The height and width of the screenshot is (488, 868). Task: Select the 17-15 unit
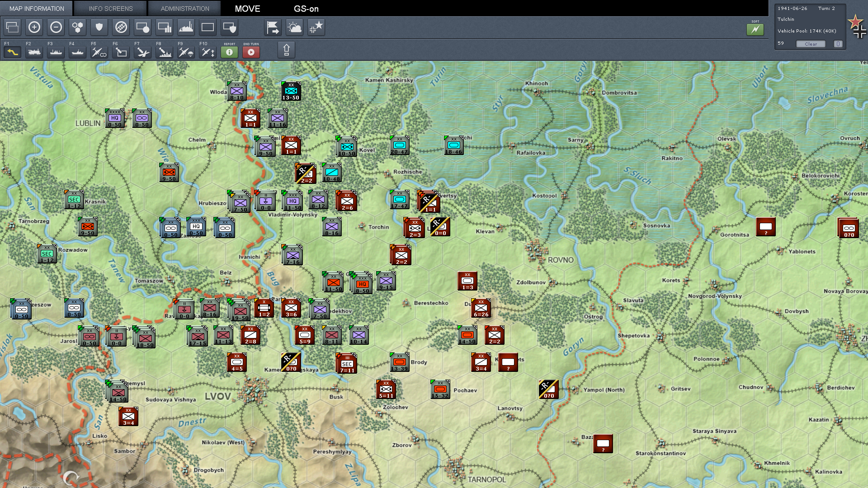(198, 337)
